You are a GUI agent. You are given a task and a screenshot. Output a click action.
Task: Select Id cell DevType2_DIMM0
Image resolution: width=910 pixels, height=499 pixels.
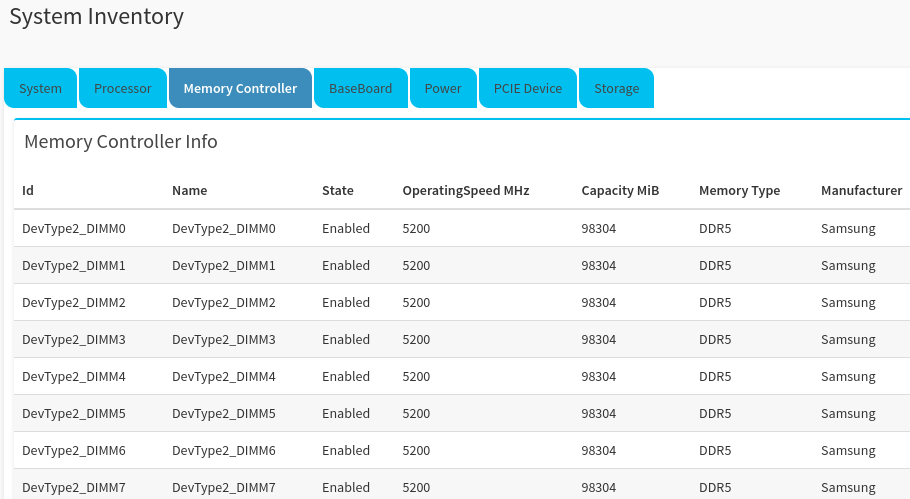coord(74,229)
